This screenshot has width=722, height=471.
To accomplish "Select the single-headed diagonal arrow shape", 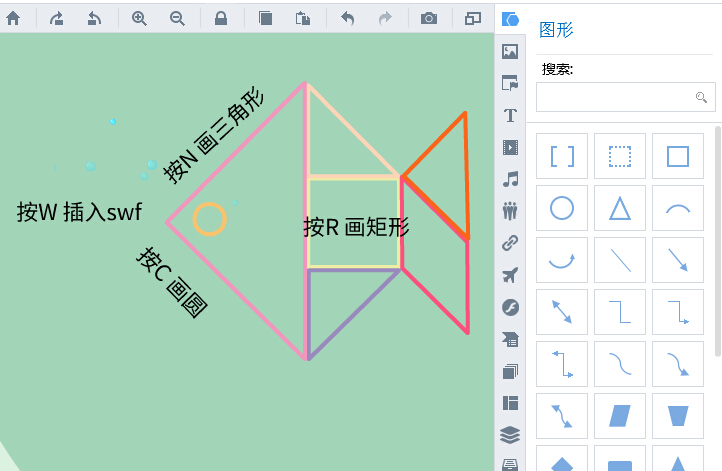I will tap(678, 260).
